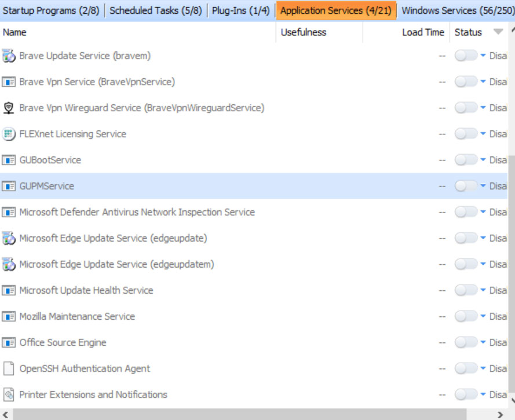
Task: Turn on the GUBootService switch
Action: [466, 160]
